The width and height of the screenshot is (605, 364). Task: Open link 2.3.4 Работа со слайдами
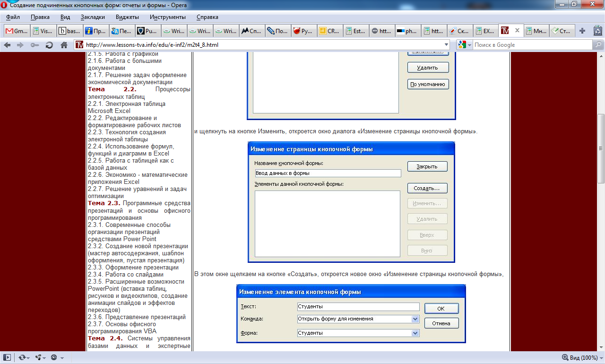click(126, 275)
